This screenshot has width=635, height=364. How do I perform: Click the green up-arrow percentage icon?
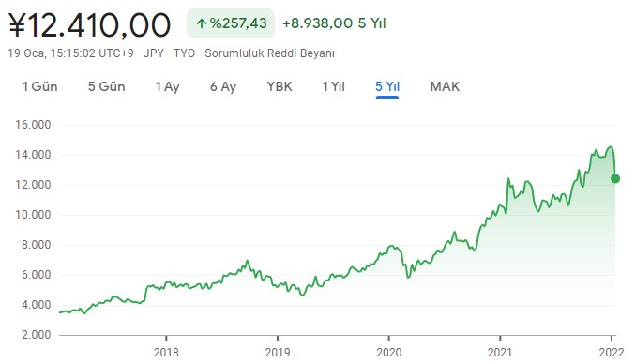point(202,23)
